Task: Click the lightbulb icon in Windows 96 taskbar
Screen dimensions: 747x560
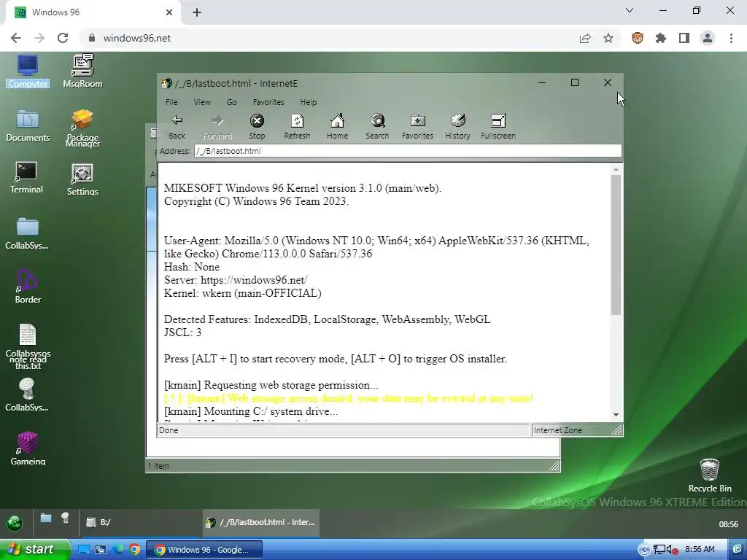Action: point(65,518)
